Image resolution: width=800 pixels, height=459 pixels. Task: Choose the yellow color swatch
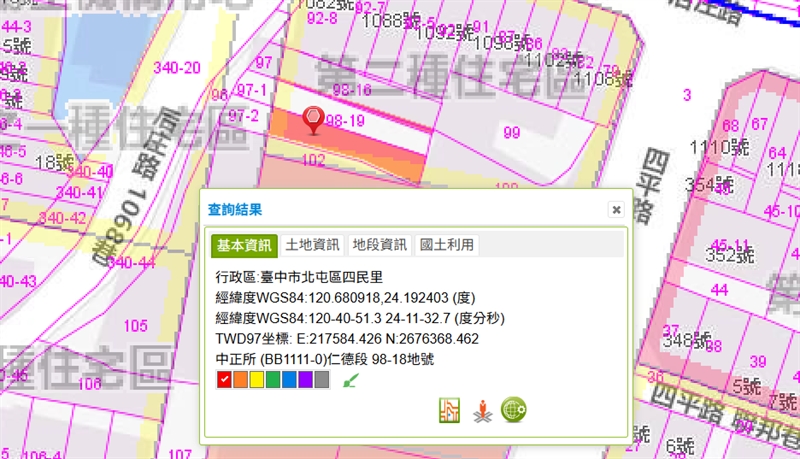[x=257, y=380]
